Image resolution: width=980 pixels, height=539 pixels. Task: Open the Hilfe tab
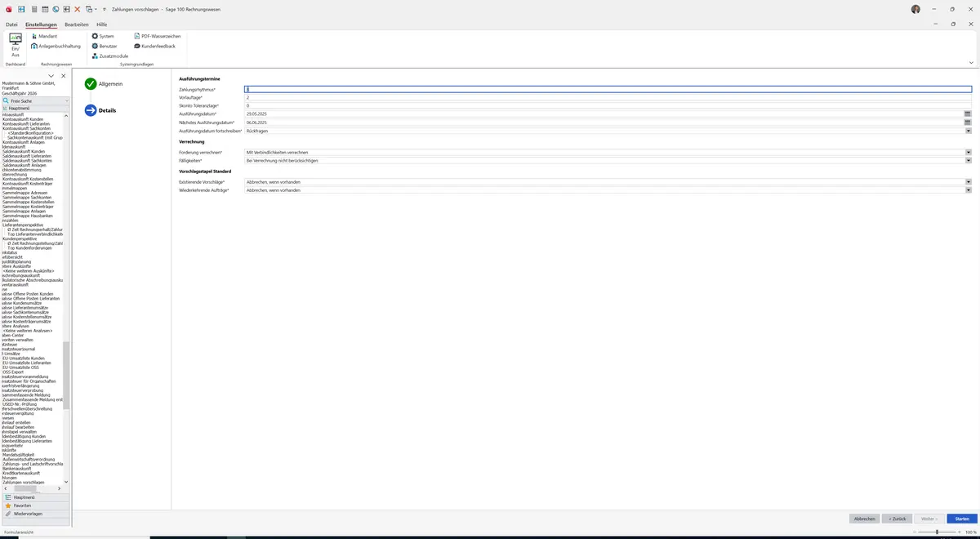[102, 24]
